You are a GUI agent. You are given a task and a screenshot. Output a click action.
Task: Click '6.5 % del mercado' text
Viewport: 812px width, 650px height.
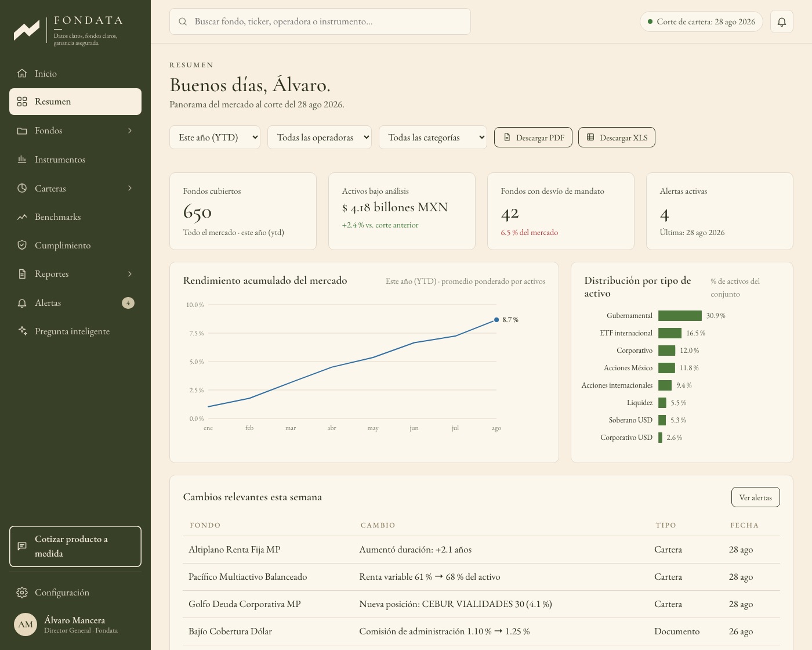tap(530, 233)
